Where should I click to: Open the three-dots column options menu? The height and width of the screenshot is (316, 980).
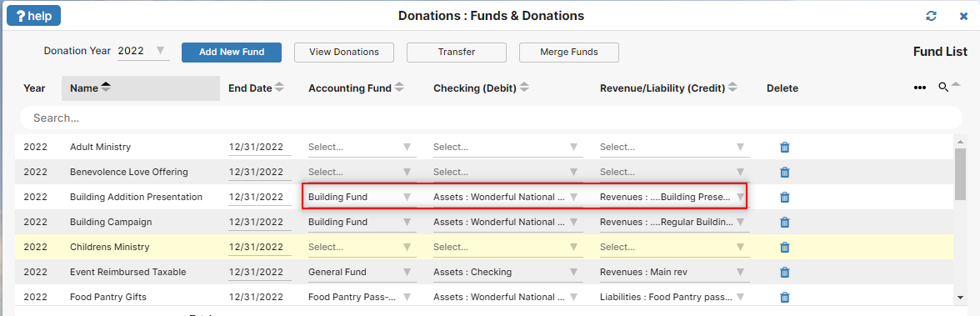(x=920, y=88)
